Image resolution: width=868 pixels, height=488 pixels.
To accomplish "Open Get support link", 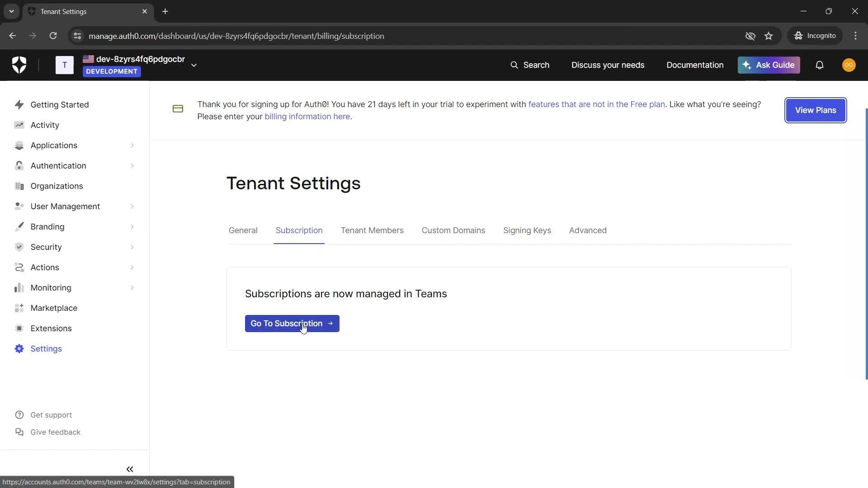I will 51,415.
